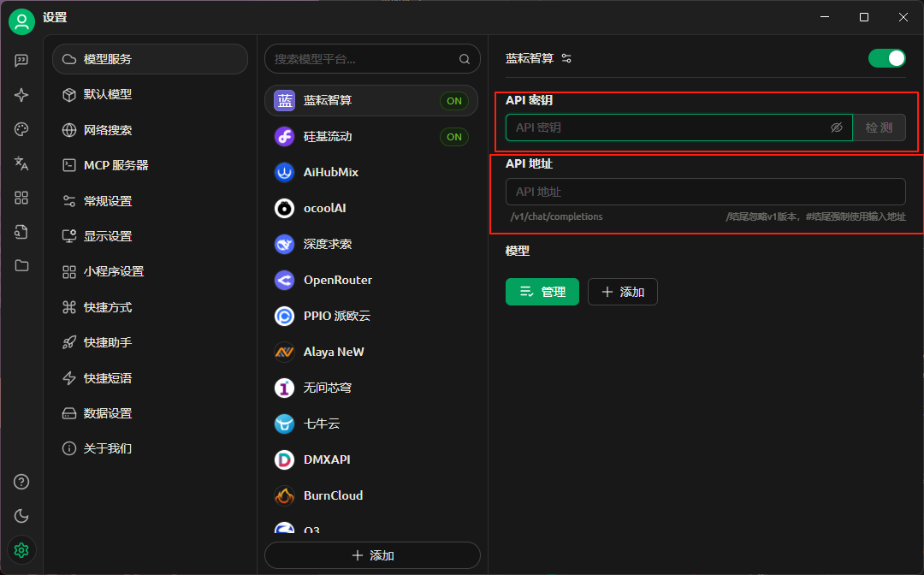This screenshot has width=924, height=575.
Task: Open the chat assistant sidebar icon
Action: pyautogui.click(x=21, y=61)
